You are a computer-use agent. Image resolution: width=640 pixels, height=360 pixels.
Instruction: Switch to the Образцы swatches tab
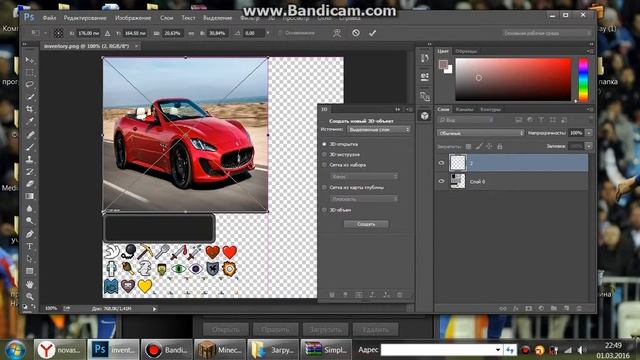466,51
